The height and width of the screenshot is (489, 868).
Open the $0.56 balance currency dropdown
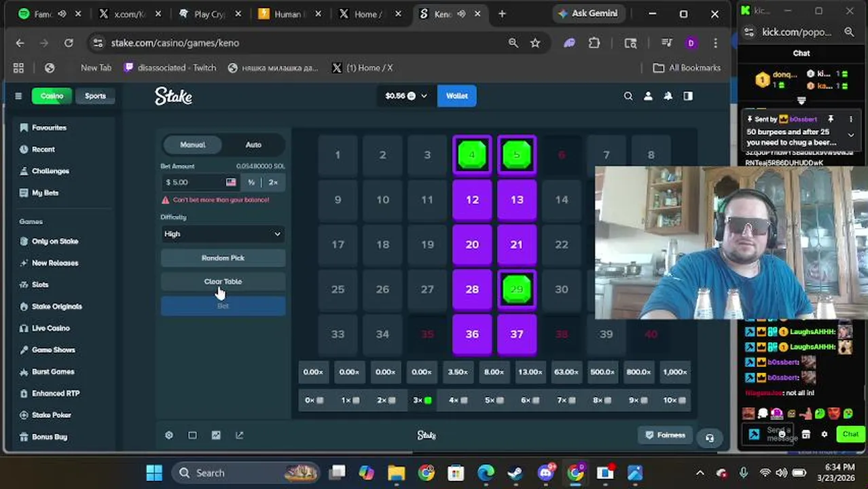(406, 96)
